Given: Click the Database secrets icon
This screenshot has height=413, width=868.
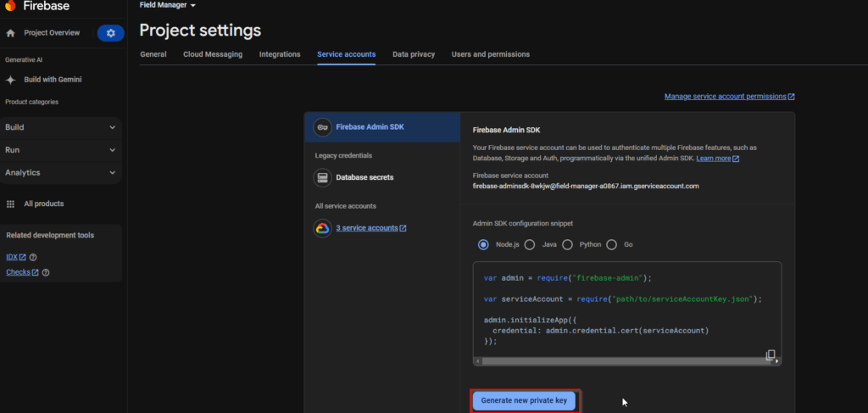Looking at the screenshot, I should (x=322, y=178).
